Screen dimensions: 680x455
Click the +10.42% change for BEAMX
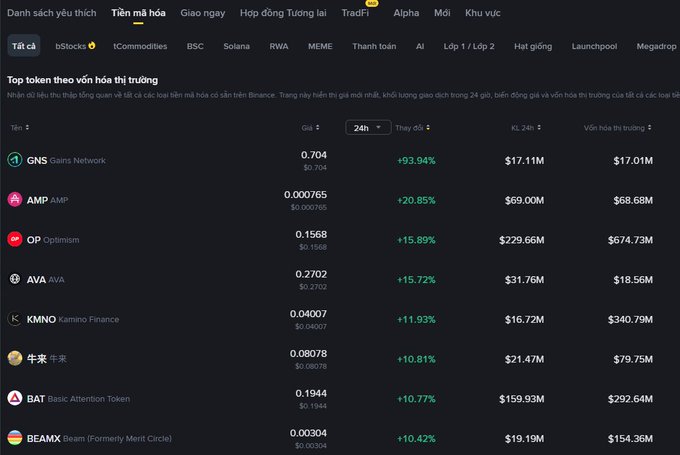(x=416, y=439)
